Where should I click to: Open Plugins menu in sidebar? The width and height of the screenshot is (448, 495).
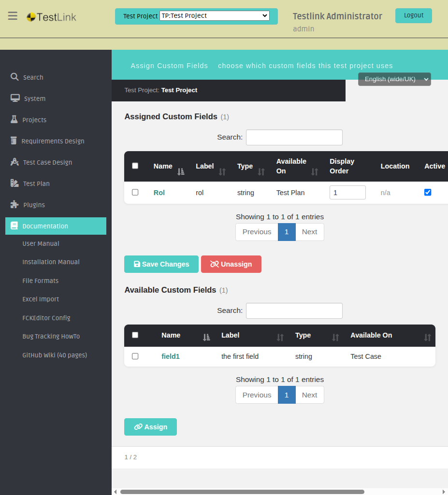click(x=34, y=205)
